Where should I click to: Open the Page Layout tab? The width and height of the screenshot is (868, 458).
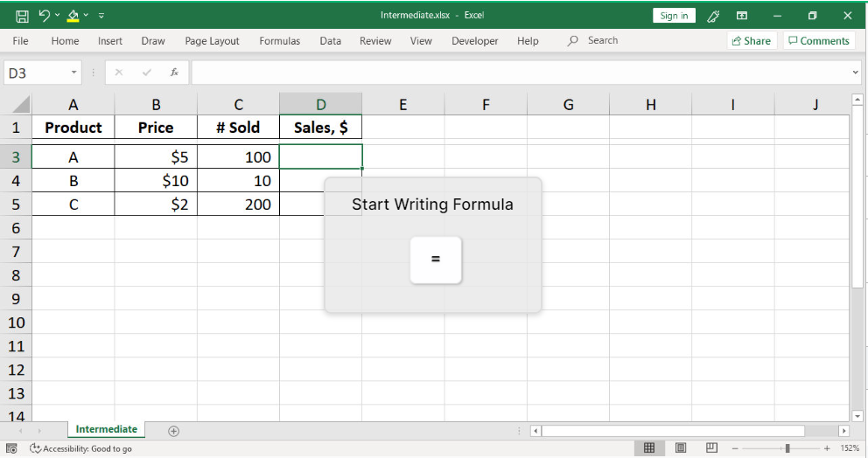pos(212,41)
